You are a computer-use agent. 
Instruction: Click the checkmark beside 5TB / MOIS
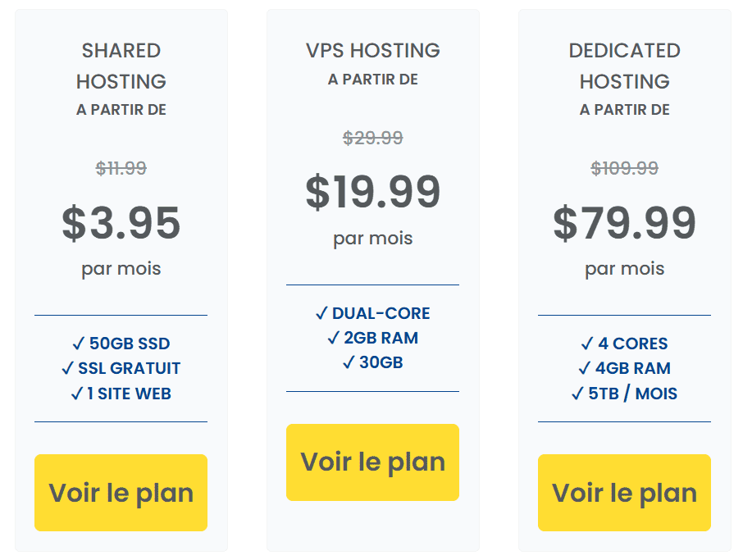pos(577,394)
